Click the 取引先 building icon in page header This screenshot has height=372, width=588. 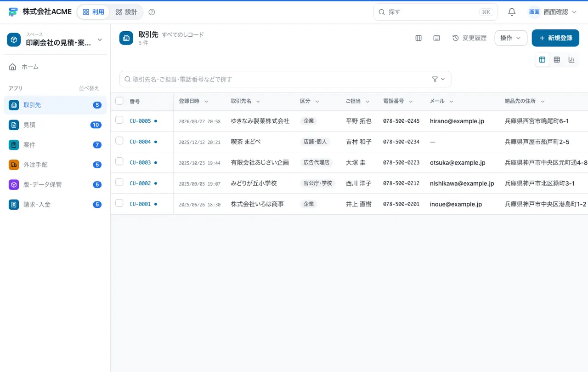tap(126, 38)
